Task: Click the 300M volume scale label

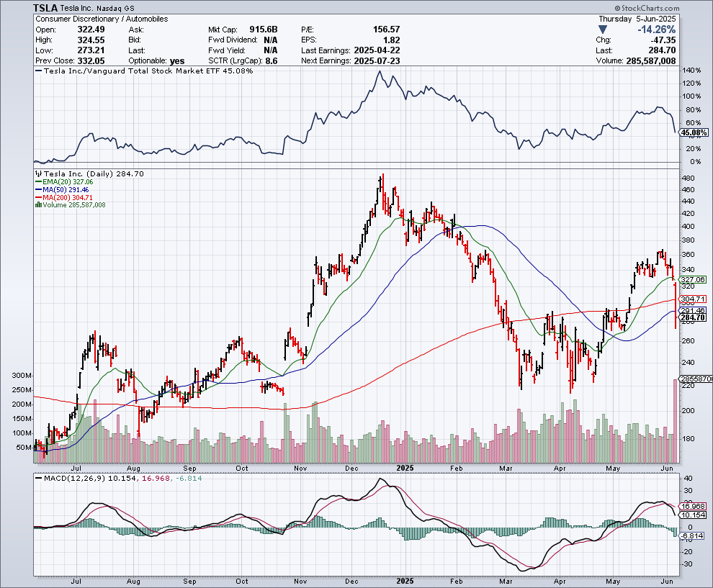Action: tap(22, 376)
